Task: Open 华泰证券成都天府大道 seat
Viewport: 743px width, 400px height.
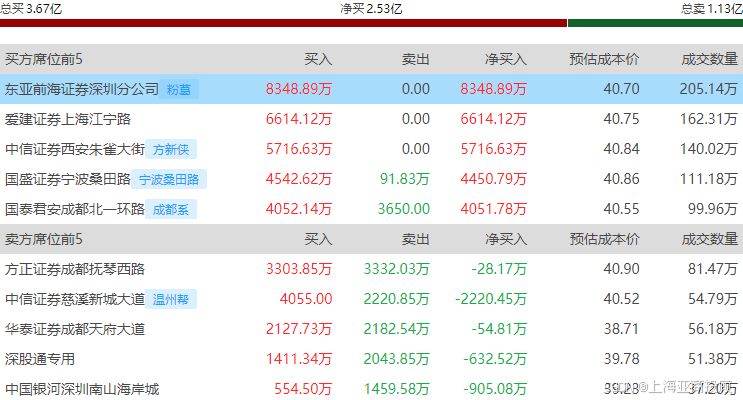Action: (x=74, y=329)
